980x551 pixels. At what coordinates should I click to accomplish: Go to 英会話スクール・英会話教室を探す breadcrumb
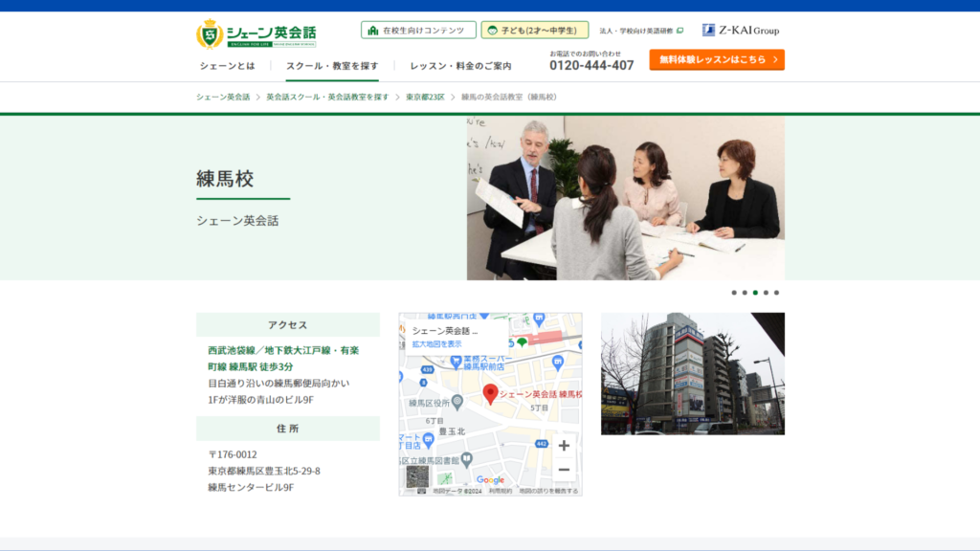pyautogui.click(x=327, y=97)
